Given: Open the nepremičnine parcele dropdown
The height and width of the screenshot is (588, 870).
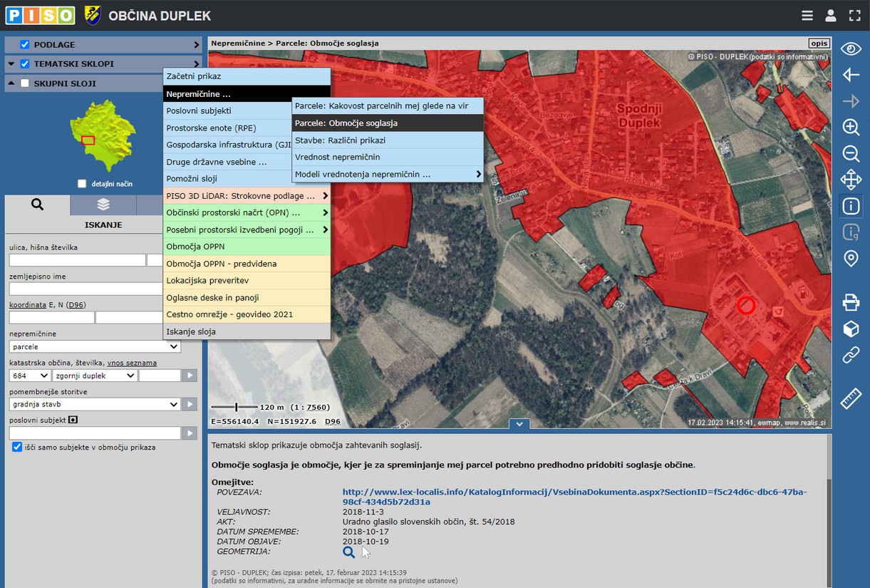Looking at the screenshot, I should [95, 347].
